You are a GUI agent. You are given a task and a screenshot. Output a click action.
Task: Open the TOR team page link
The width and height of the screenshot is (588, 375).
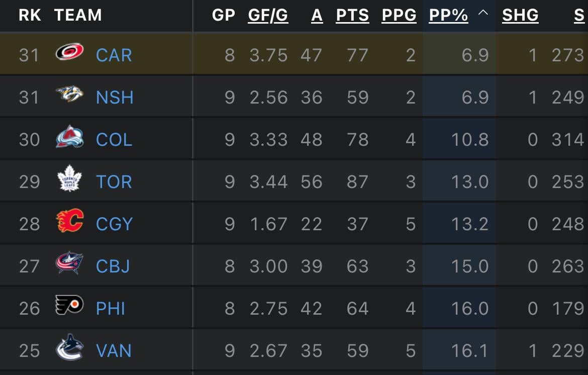tap(113, 181)
